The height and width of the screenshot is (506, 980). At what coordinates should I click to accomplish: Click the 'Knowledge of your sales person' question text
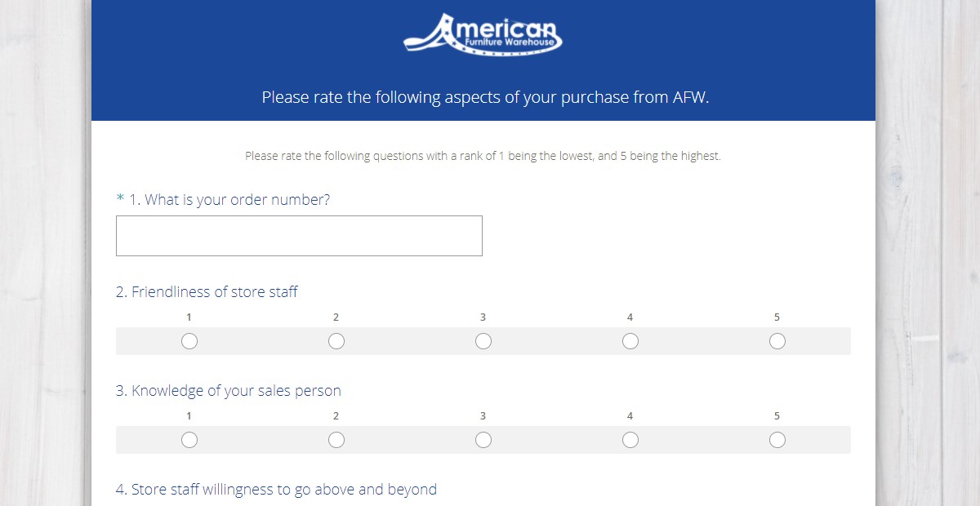(x=236, y=391)
